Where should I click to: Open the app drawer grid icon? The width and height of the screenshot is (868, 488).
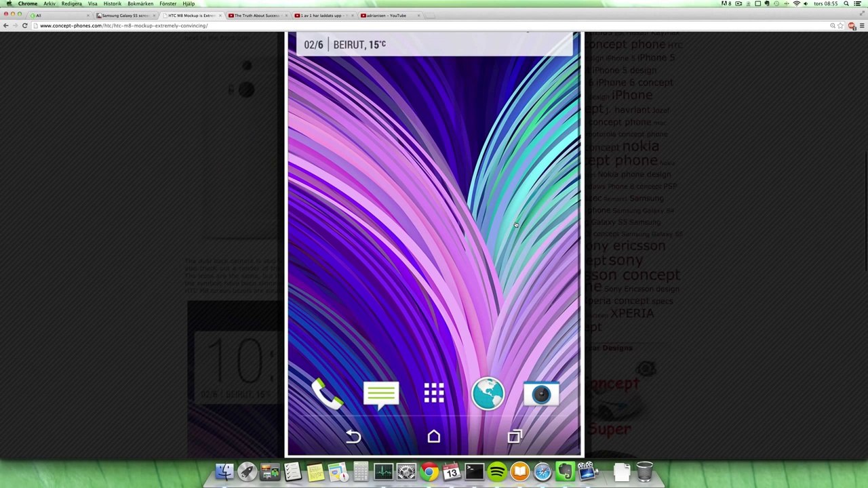[x=434, y=393]
